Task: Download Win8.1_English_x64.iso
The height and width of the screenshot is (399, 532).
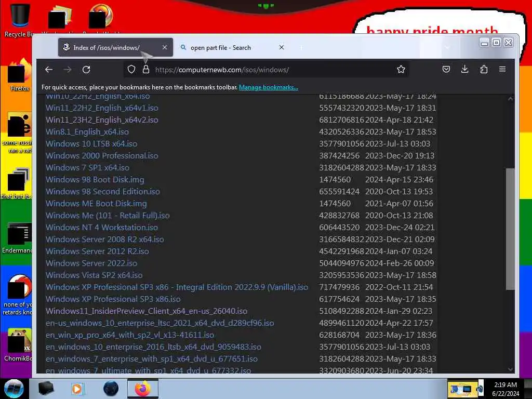Action: pos(87,131)
